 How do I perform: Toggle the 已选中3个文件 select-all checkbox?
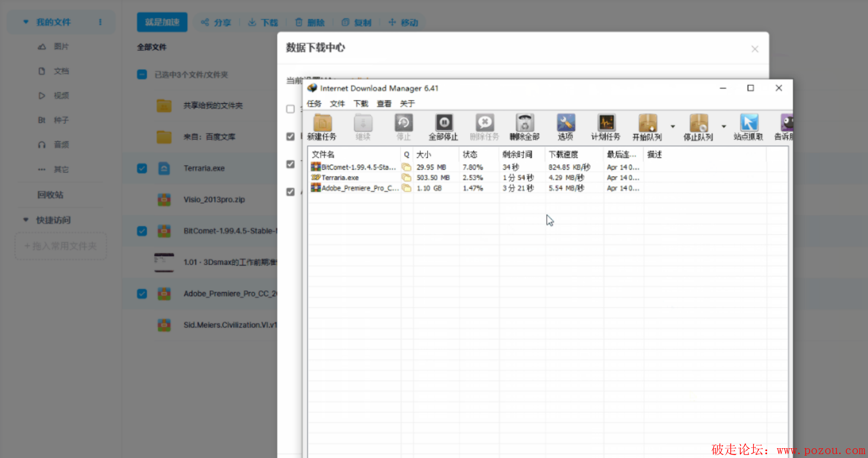pos(142,75)
